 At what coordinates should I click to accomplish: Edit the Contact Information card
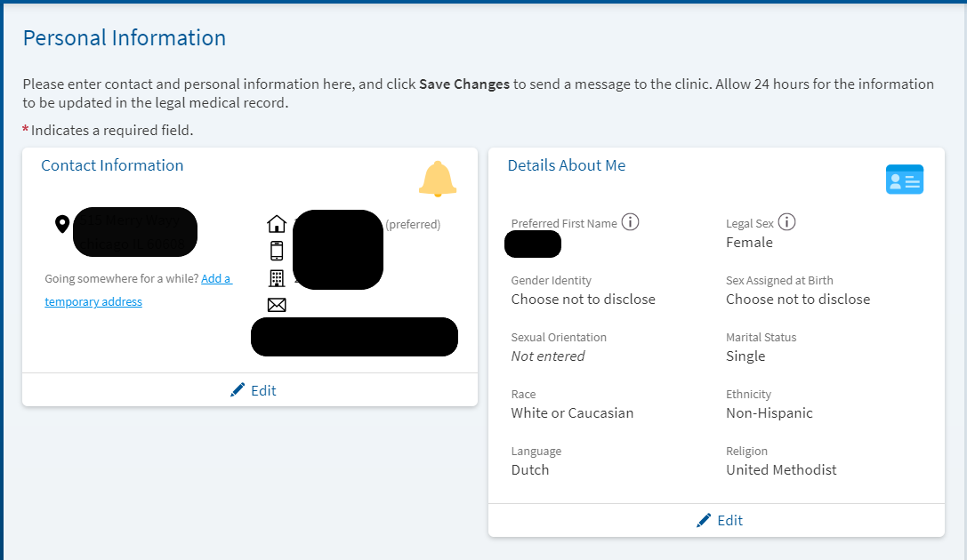(x=253, y=390)
